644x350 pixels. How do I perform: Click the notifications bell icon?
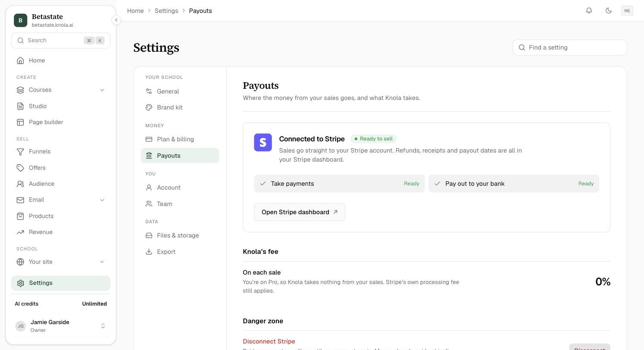coord(589,10)
